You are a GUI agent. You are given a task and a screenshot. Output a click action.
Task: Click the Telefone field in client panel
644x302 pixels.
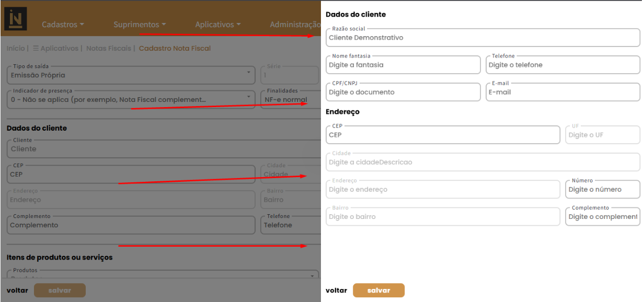563,65
